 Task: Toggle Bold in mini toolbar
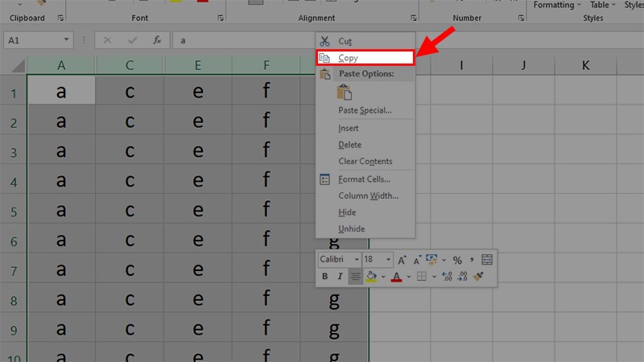[x=325, y=276]
